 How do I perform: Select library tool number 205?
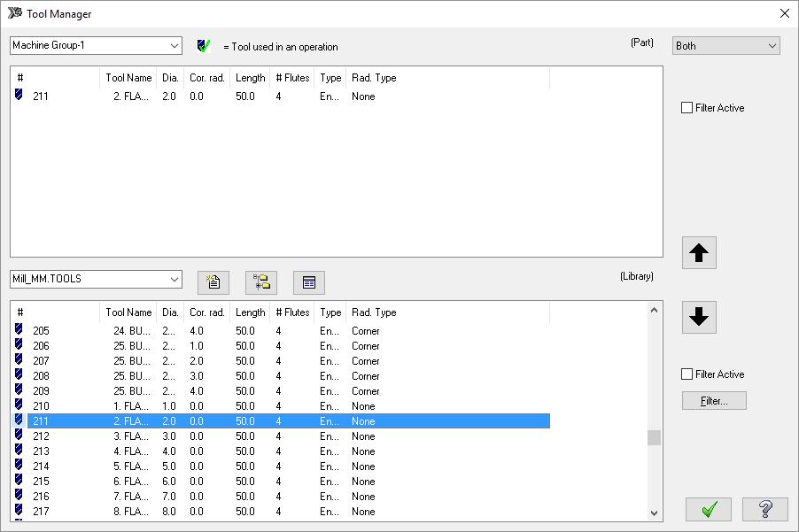pyautogui.click(x=41, y=331)
